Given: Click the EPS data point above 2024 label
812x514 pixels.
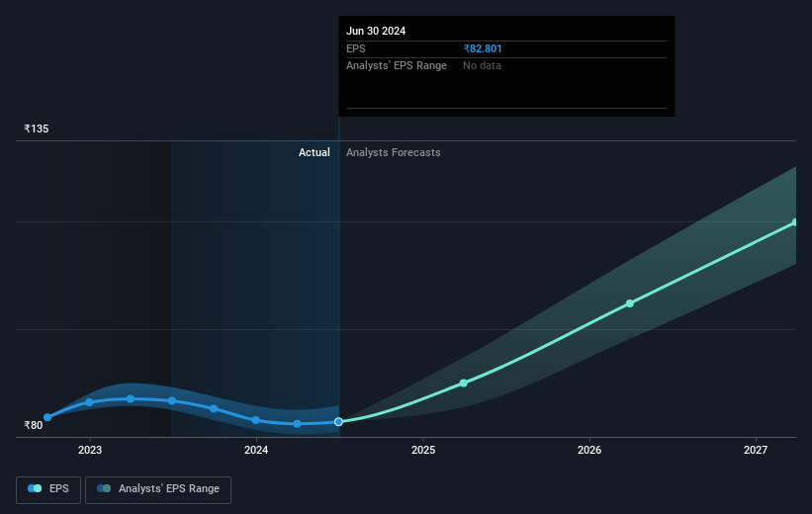Looking at the screenshot, I should tap(256, 420).
